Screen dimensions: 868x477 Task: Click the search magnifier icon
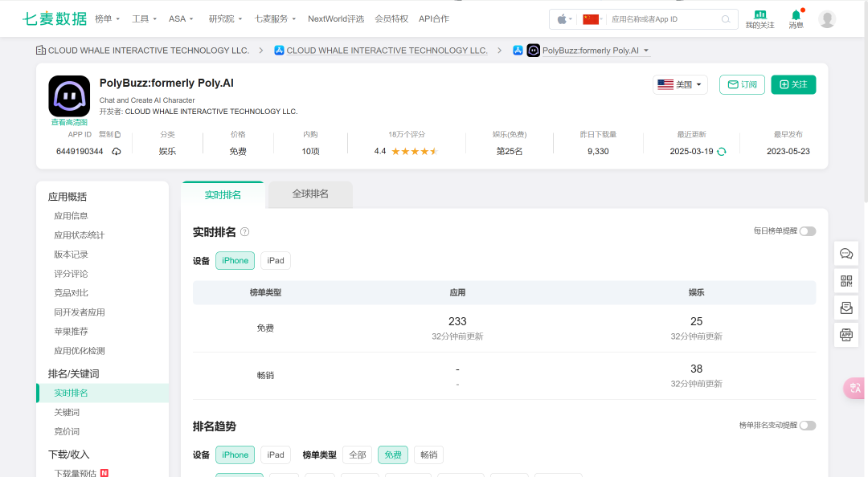click(x=726, y=19)
